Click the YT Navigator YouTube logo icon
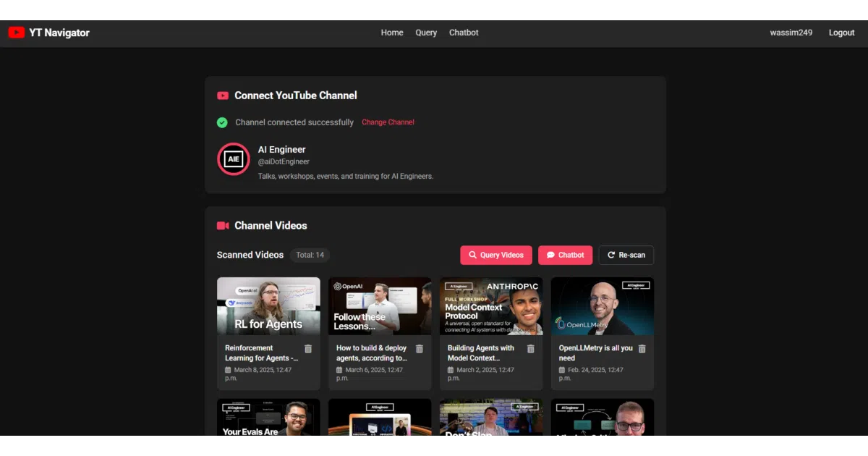The height and width of the screenshot is (456, 868). click(x=16, y=33)
